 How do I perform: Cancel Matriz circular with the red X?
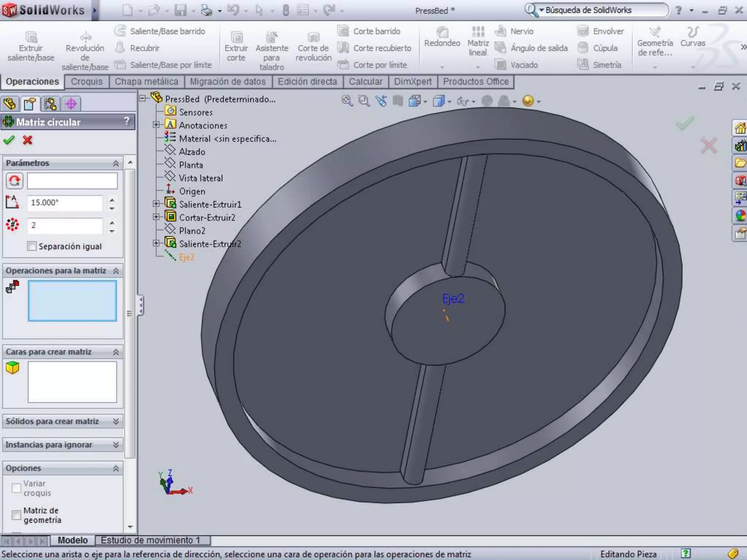tap(27, 140)
